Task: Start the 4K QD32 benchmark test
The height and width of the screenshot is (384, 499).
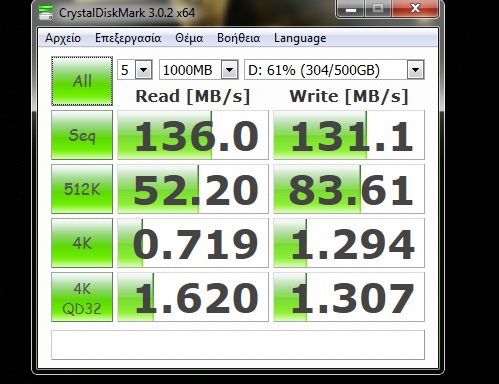Action: coord(82,297)
